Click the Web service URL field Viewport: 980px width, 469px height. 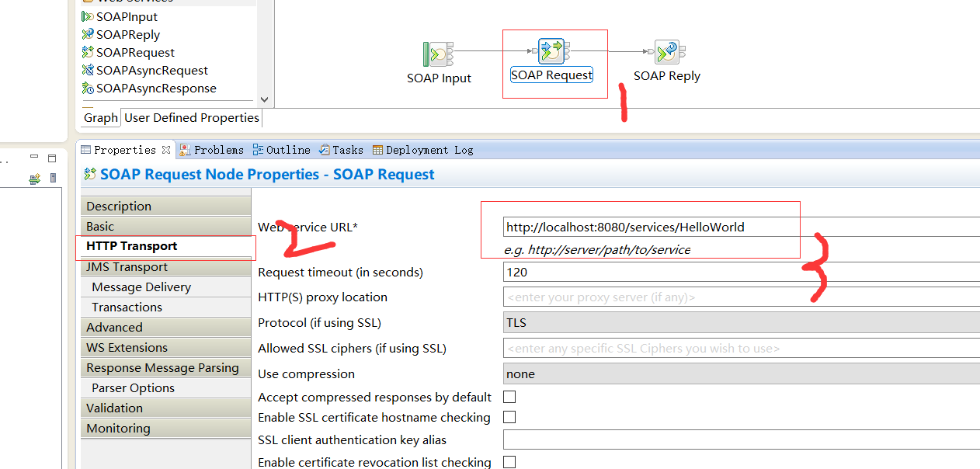pyautogui.click(x=742, y=228)
